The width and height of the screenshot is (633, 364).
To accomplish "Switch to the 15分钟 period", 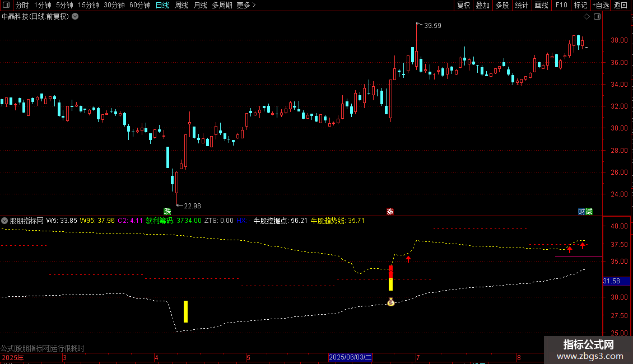I will tap(89, 5).
